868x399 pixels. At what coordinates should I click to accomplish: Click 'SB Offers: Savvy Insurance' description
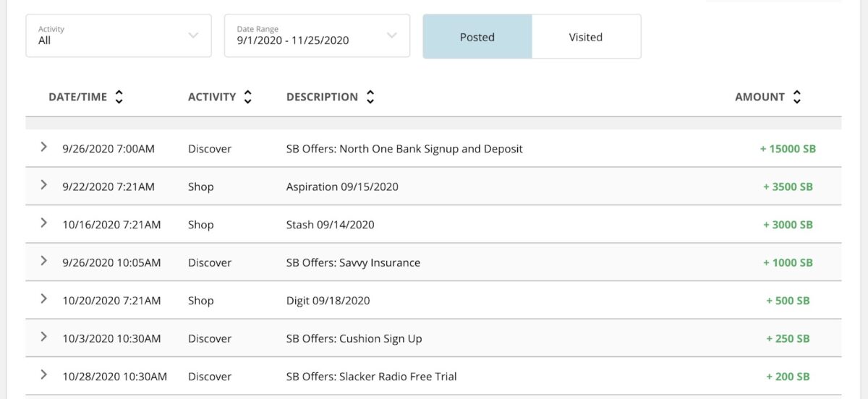click(x=353, y=262)
